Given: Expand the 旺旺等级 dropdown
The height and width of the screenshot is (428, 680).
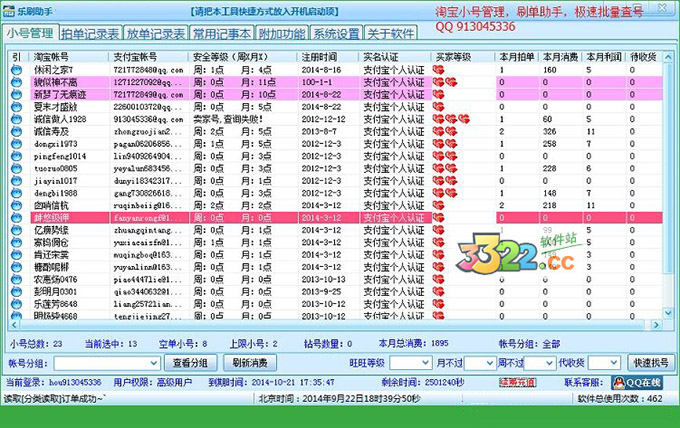Looking at the screenshot, I should (x=426, y=363).
